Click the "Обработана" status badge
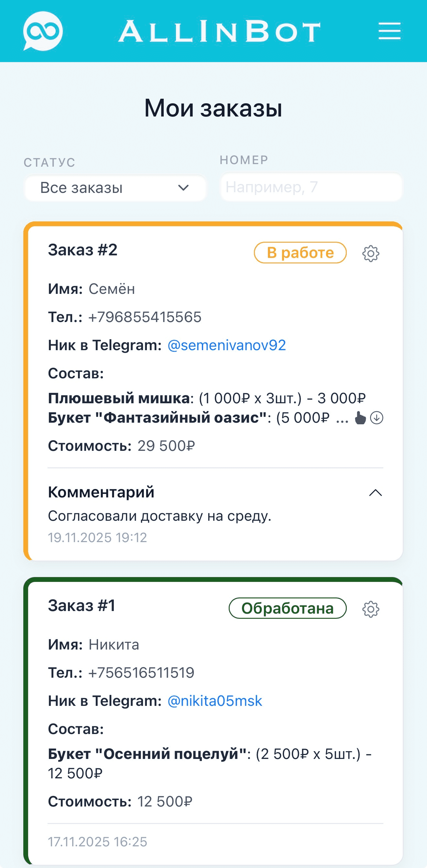This screenshot has width=427, height=868. 287,608
